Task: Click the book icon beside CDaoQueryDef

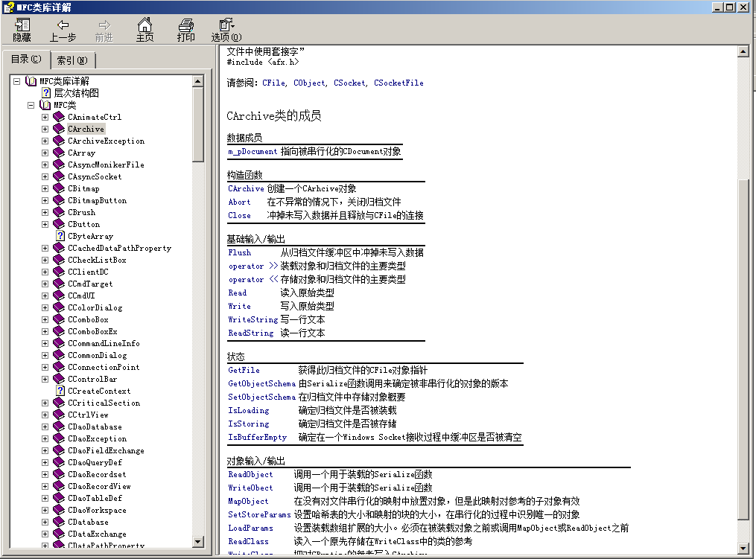Action: click(x=59, y=462)
